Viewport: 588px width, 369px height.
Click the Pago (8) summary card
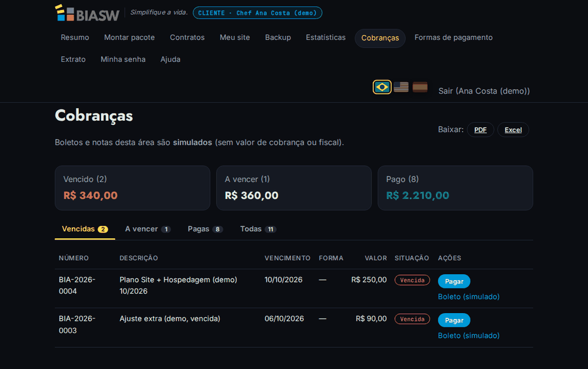455,188
